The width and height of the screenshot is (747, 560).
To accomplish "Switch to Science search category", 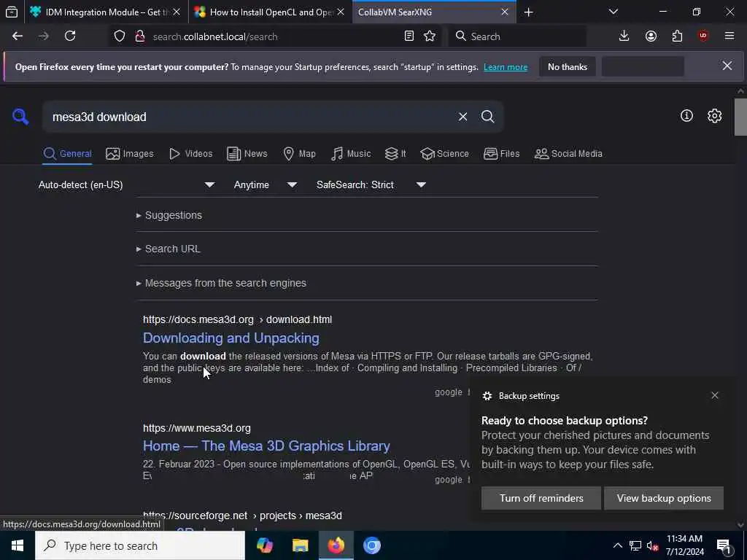I will (x=444, y=154).
